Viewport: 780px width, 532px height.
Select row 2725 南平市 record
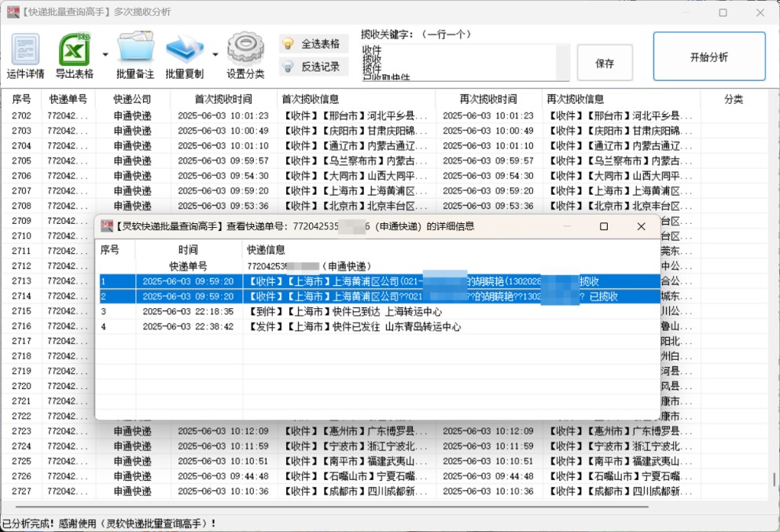384,461
